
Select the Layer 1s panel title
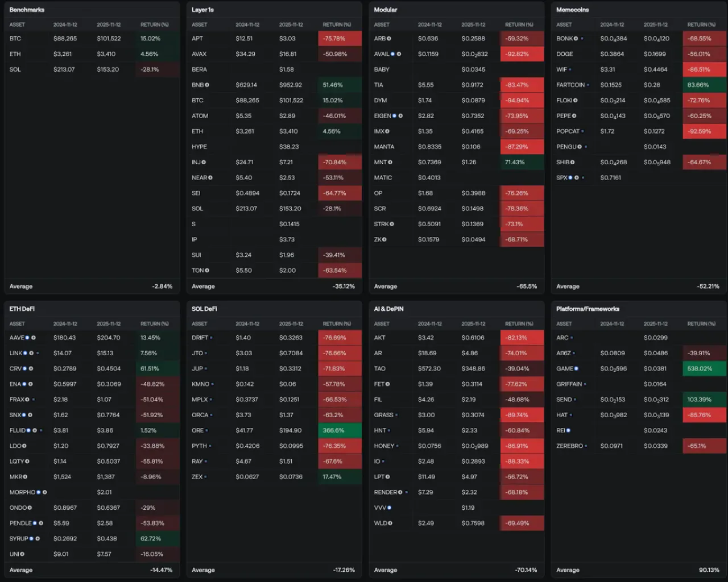point(202,10)
